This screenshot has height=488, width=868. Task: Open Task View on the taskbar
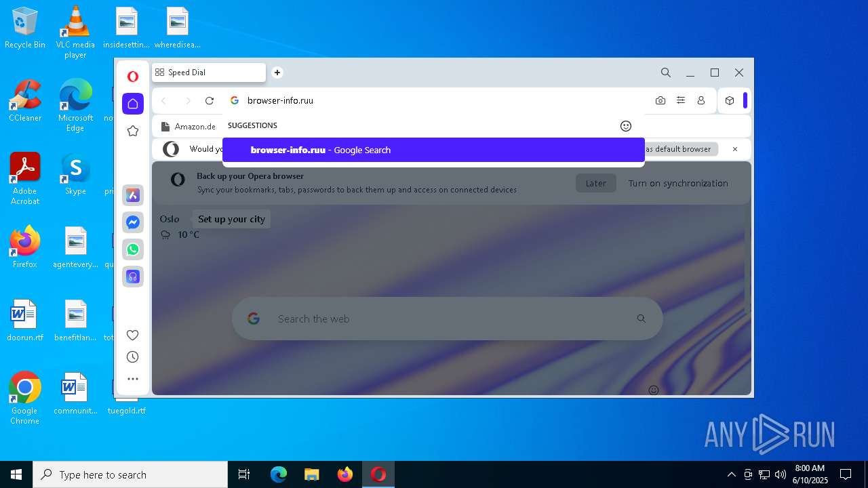(244, 474)
